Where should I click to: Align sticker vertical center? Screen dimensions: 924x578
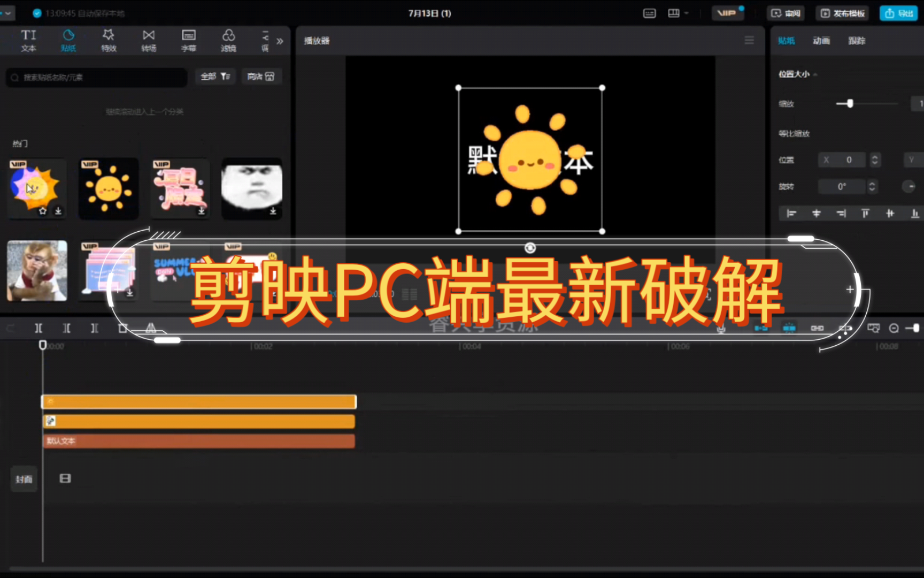click(890, 214)
